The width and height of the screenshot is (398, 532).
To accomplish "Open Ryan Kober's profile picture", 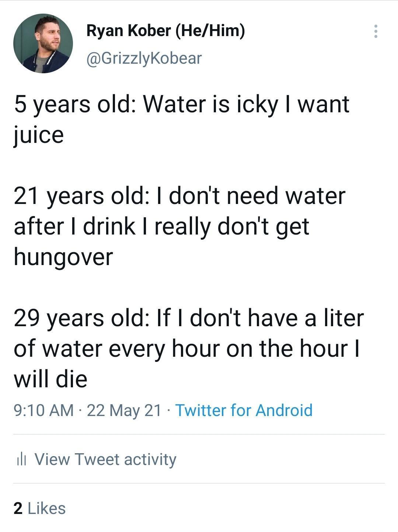I will click(x=43, y=43).
